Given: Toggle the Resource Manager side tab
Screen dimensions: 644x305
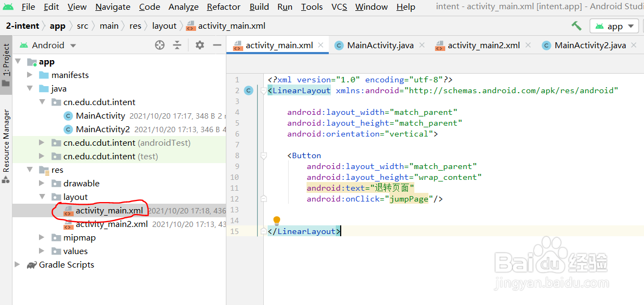Looking at the screenshot, I should [x=6, y=146].
